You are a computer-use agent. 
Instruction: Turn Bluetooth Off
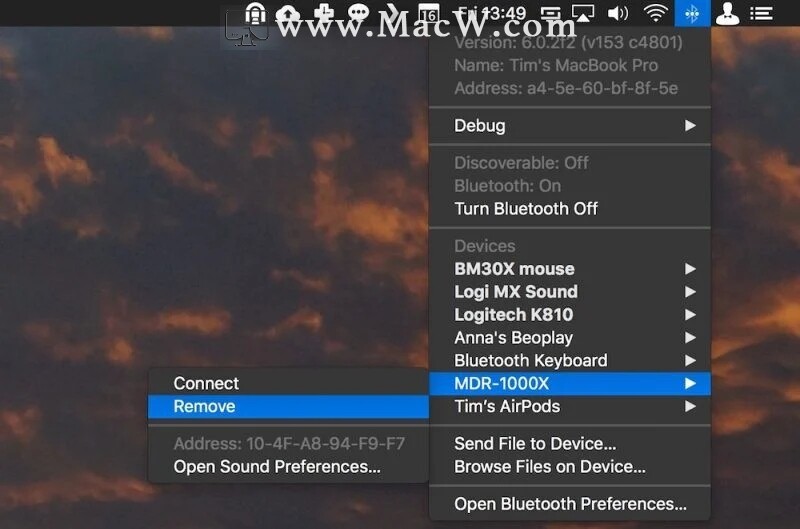click(x=570, y=209)
